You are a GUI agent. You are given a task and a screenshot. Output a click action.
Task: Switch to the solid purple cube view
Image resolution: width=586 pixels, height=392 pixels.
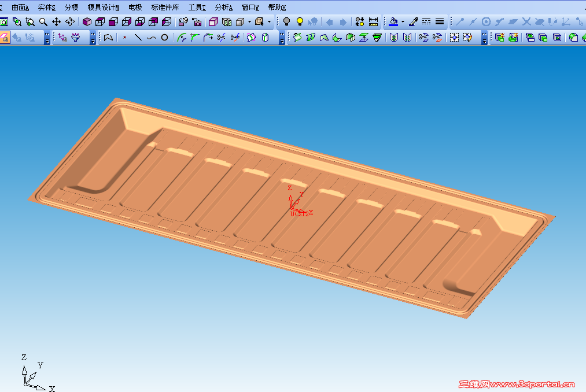pos(87,21)
